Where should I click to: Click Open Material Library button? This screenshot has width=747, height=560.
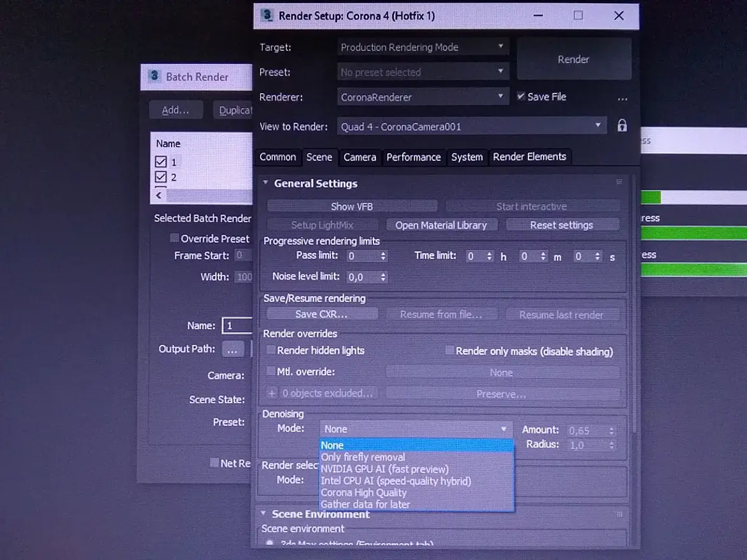[441, 225]
